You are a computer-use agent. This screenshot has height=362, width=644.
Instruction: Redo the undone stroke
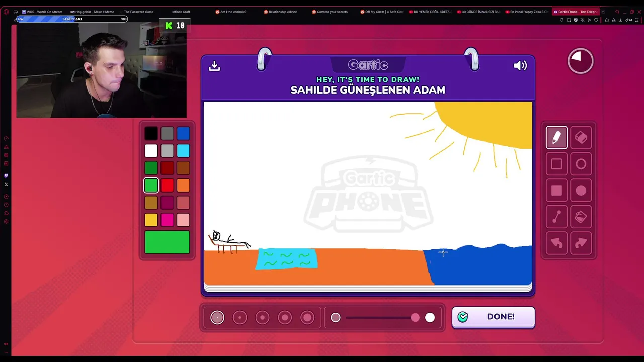tap(581, 243)
